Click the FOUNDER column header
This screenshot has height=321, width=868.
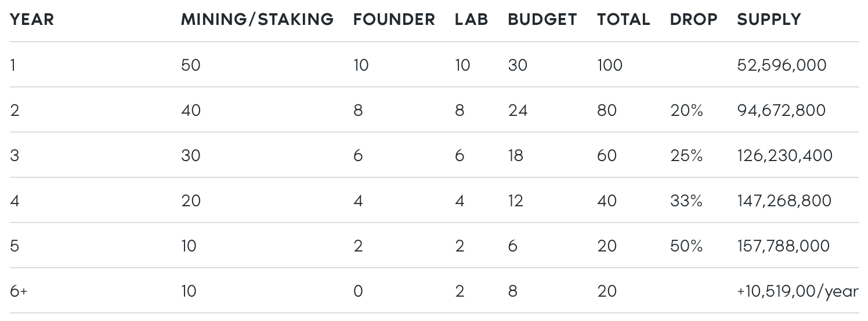(394, 19)
